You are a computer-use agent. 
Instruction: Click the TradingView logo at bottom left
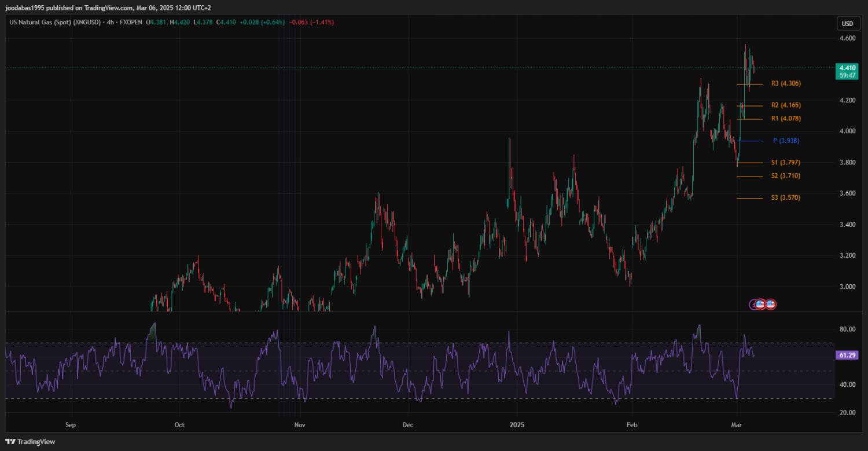(30, 442)
